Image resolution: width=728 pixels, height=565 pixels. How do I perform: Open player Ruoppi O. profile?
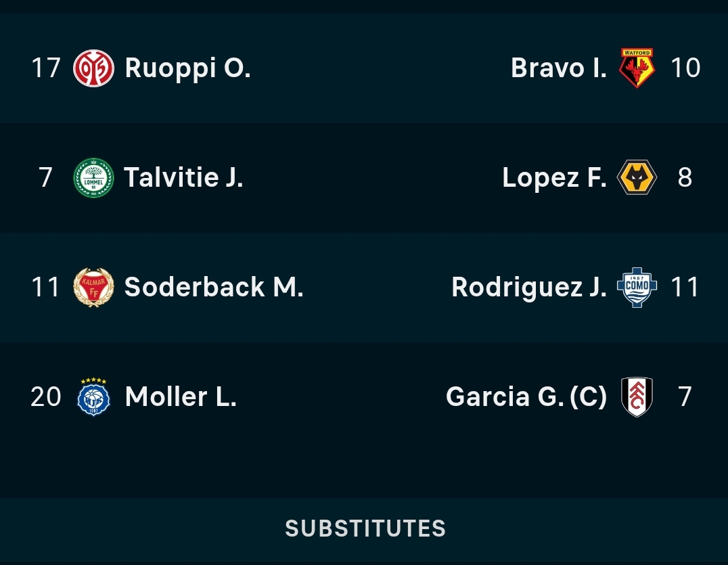[x=187, y=68]
